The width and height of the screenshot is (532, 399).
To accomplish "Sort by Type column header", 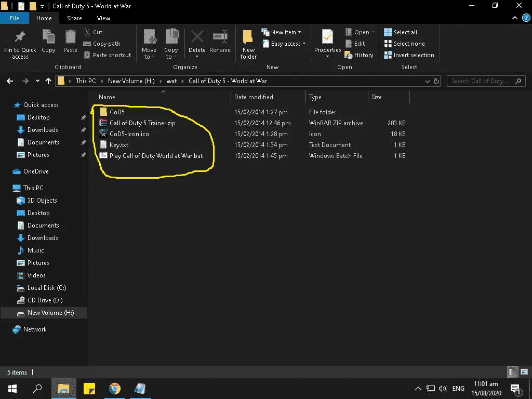I will point(315,97).
